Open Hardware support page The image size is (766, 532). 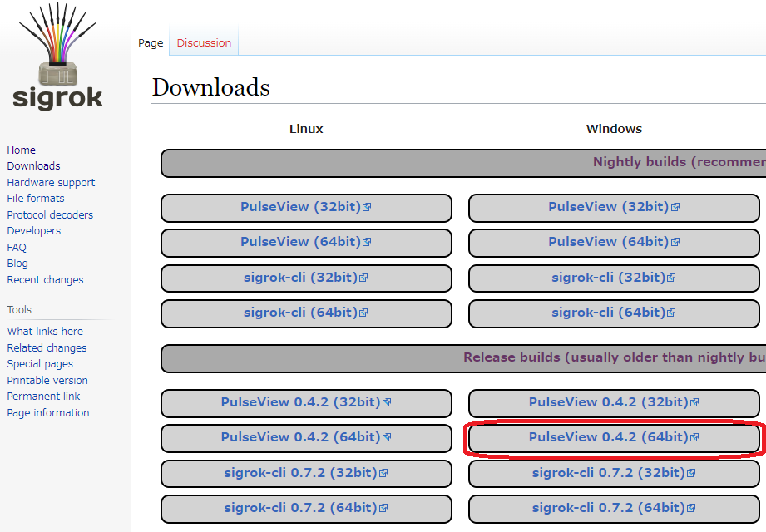tap(51, 183)
